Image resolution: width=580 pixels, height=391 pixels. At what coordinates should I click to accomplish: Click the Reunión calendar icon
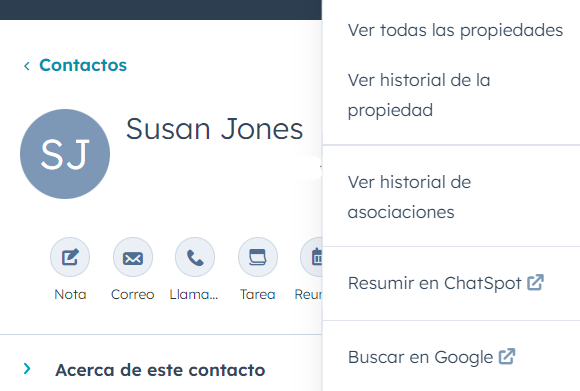pyautogui.click(x=311, y=257)
